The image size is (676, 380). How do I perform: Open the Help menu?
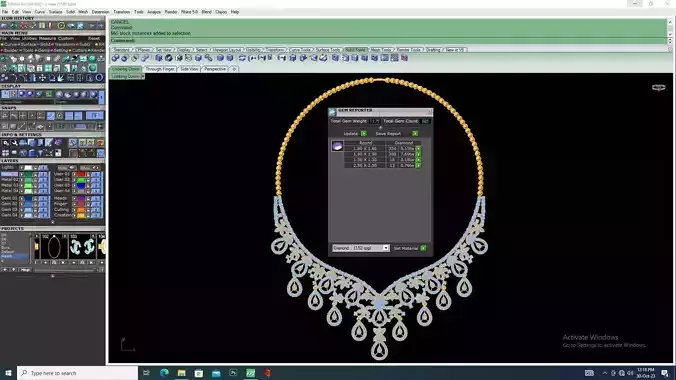(235, 12)
